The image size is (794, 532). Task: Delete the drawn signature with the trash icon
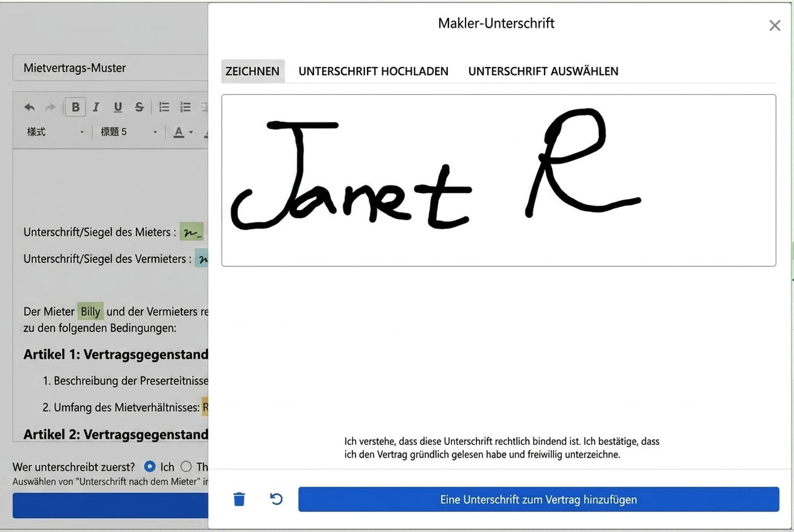[239, 499]
